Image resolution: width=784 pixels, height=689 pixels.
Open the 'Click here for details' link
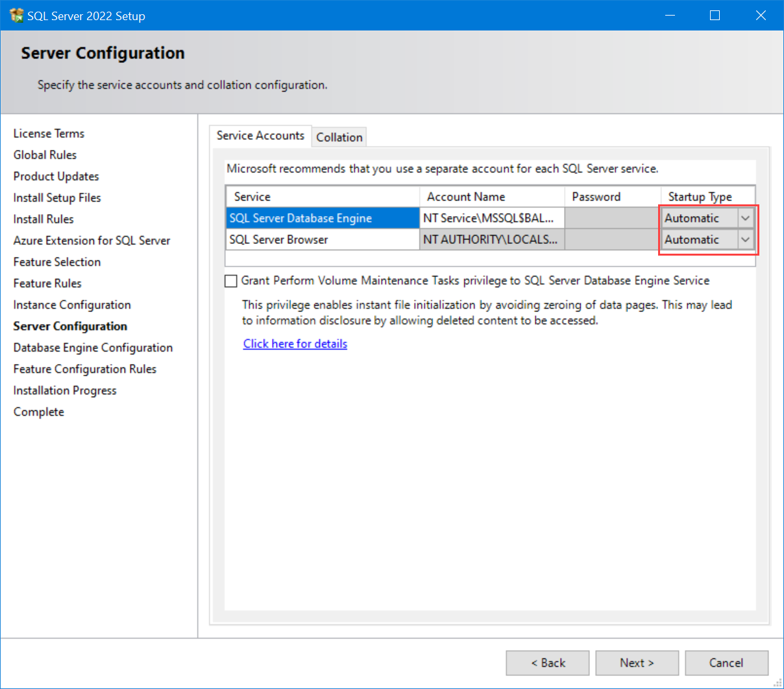pos(295,343)
